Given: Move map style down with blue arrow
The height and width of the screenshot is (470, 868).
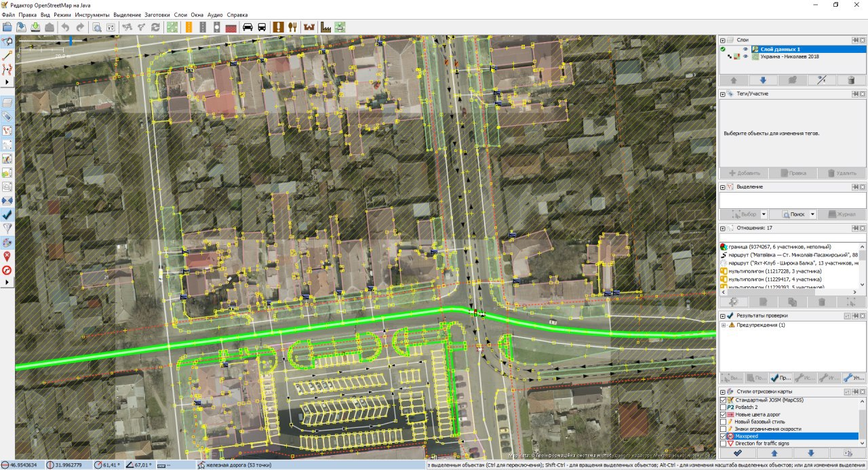Looking at the screenshot, I should [x=810, y=453].
